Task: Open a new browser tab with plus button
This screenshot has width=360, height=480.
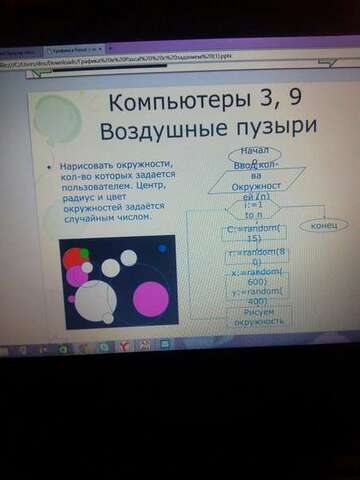Action: click(x=110, y=49)
